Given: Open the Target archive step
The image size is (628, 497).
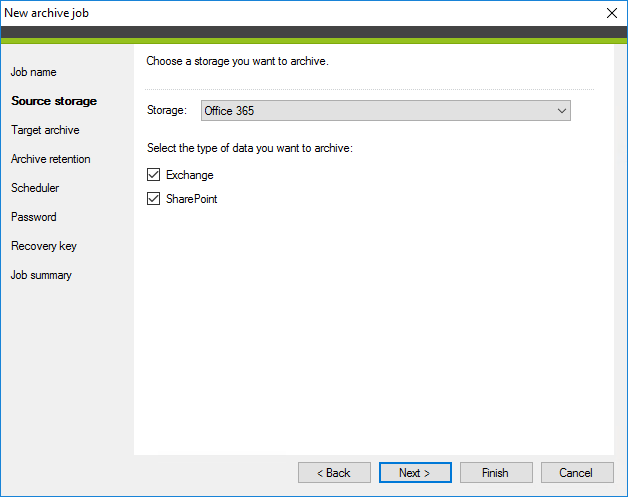Looking at the screenshot, I should point(45,130).
